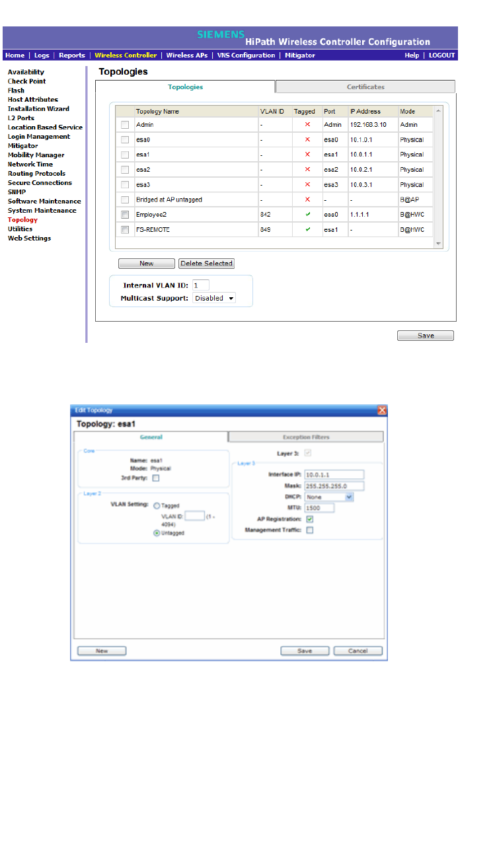Toggle the AP Registration checkbox
Screen dimensions: 493x868
pyautogui.click(x=310, y=519)
